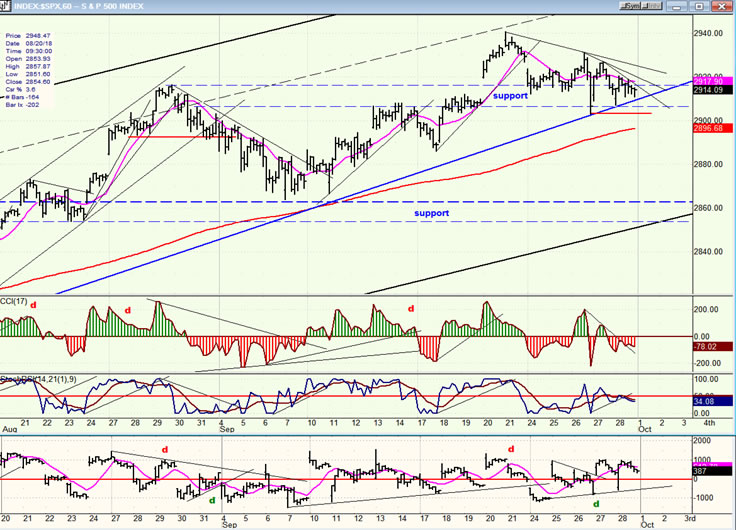The width and height of the screenshot is (736, 530).
Task: Click the -78.02 CCI value tag
Action: 713,346
